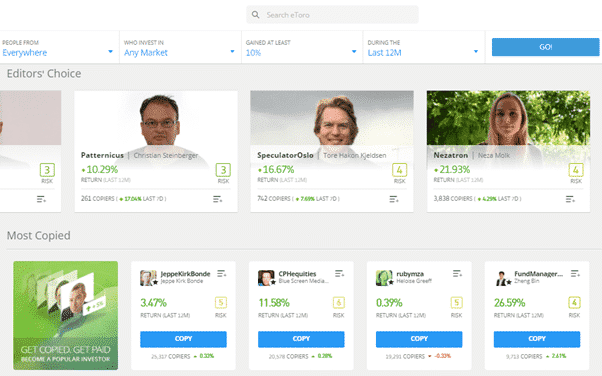Click the GO! button
Viewport: 602px width, 376px height.
point(546,47)
